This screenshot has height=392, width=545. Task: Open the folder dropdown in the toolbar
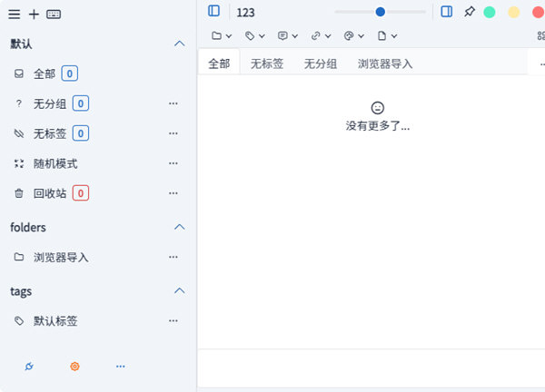point(222,35)
